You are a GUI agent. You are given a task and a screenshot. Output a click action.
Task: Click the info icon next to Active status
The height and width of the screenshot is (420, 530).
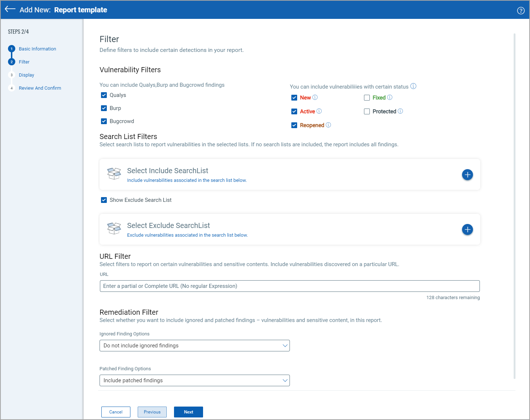pos(319,111)
